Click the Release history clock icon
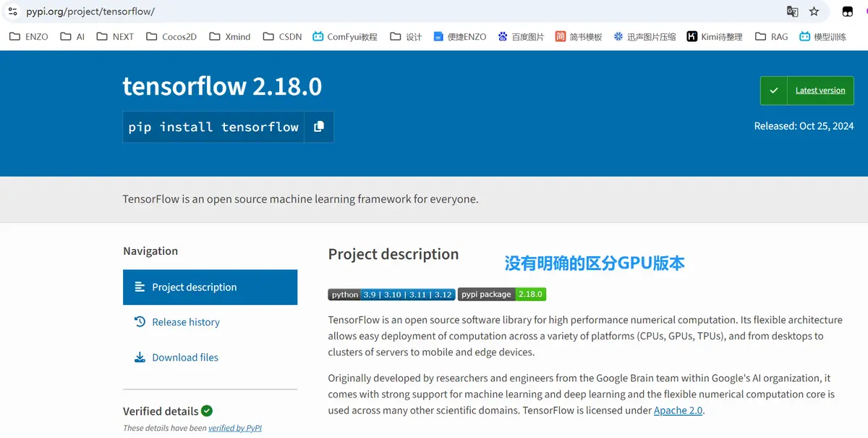 pyautogui.click(x=140, y=322)
